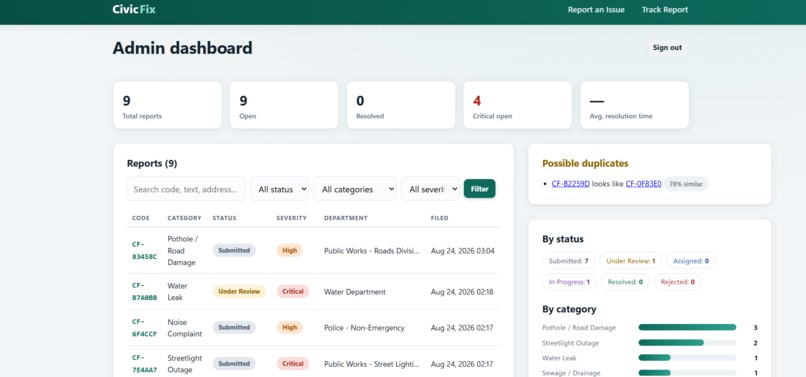Click the CODE column header
Screen dimensions: 806x377
pos(140,218)
